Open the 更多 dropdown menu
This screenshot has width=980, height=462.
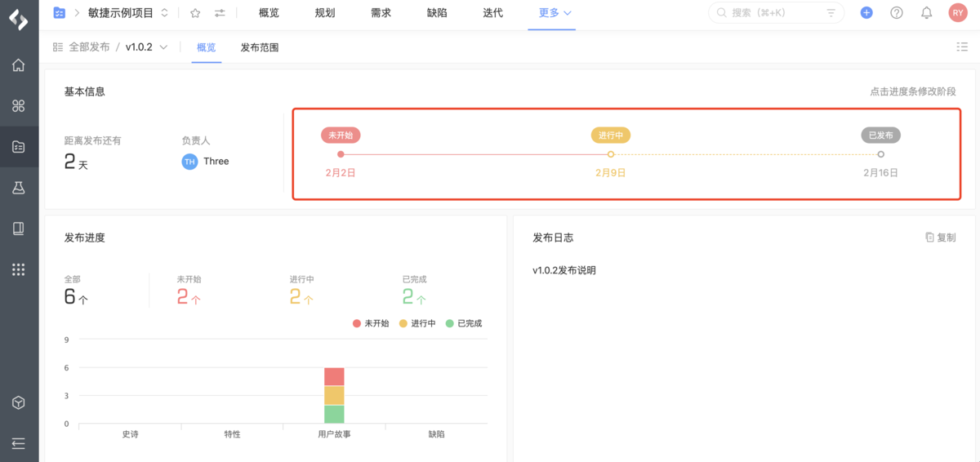(x=555, y=13)
